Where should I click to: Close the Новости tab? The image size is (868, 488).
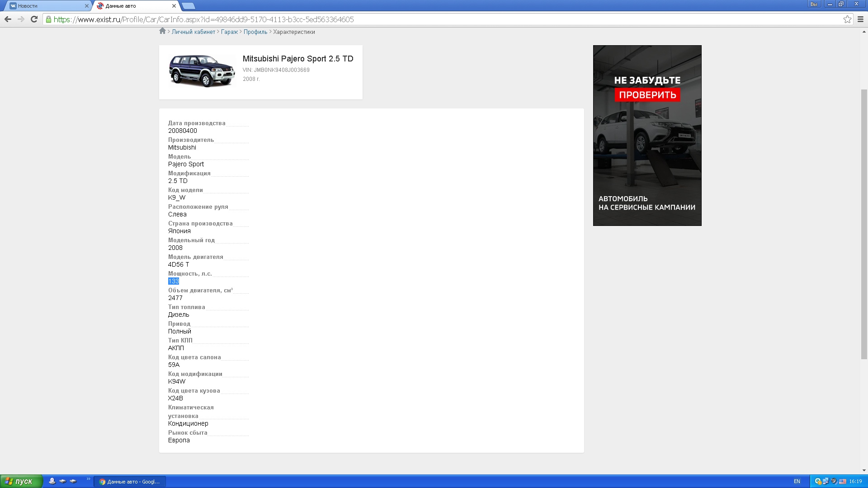87,6
